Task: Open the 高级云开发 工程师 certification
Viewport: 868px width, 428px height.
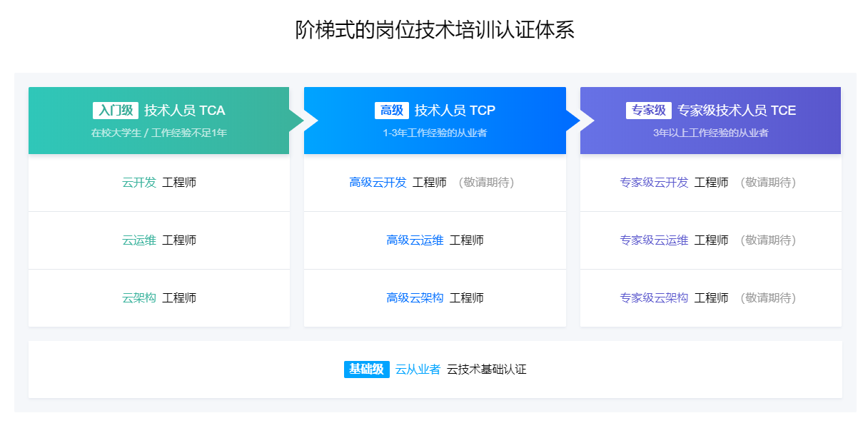Action: tap(398, 183)
